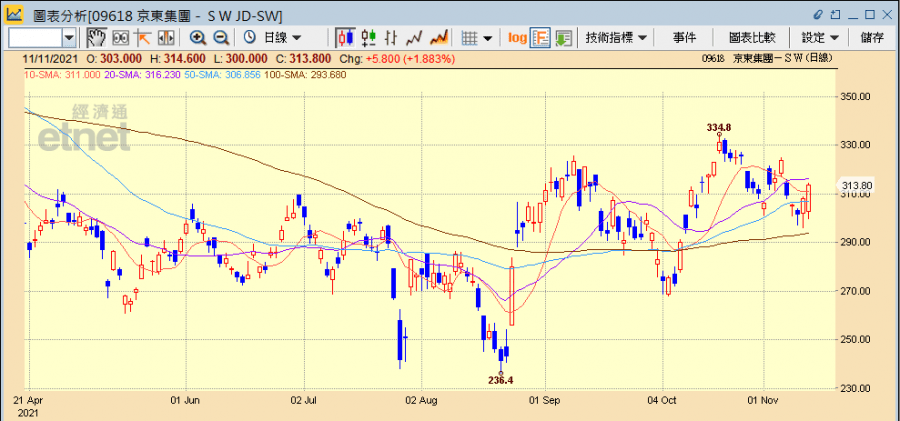Click the zoom in magnifier icon
Viewport: 900px width, 421px height.
[197, 37]
